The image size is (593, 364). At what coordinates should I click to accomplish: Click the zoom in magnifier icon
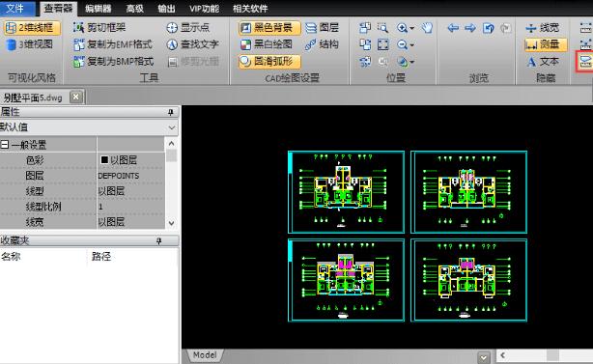402,28
